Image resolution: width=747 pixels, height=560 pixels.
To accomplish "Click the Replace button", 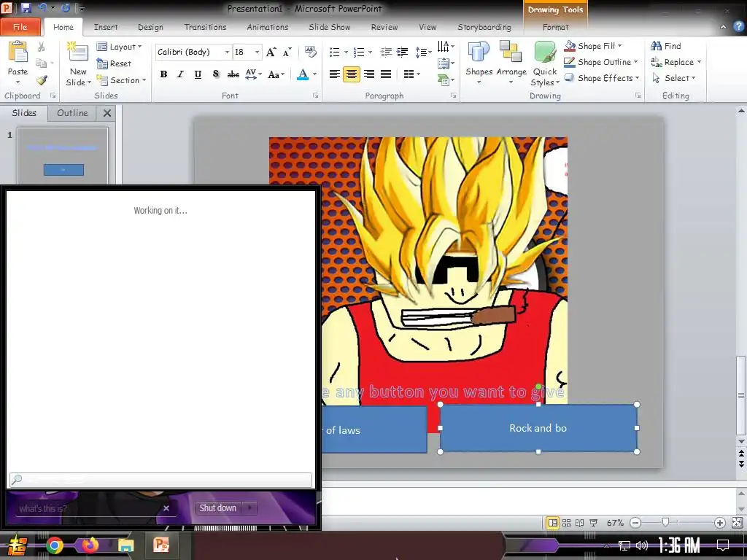I will click(x=676, y=62).
